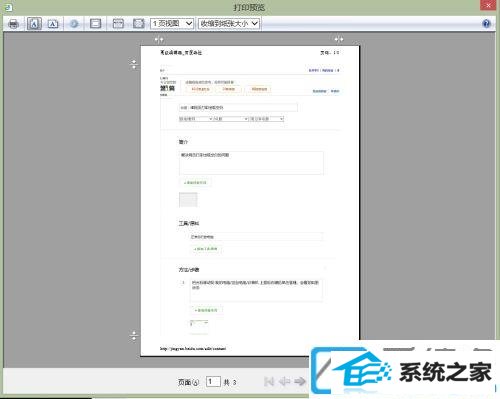Viewport: 500px width, 399px height.
Task: Click the right margin handle above the page
Action: coord(339,39)
